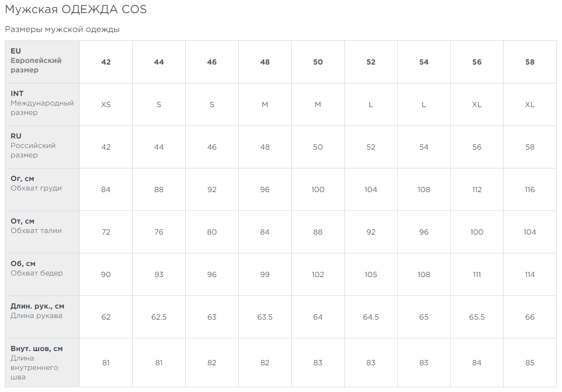Click the XS international size cell
This screenshot has height=392, width=562.
click(x=106, y=104)
